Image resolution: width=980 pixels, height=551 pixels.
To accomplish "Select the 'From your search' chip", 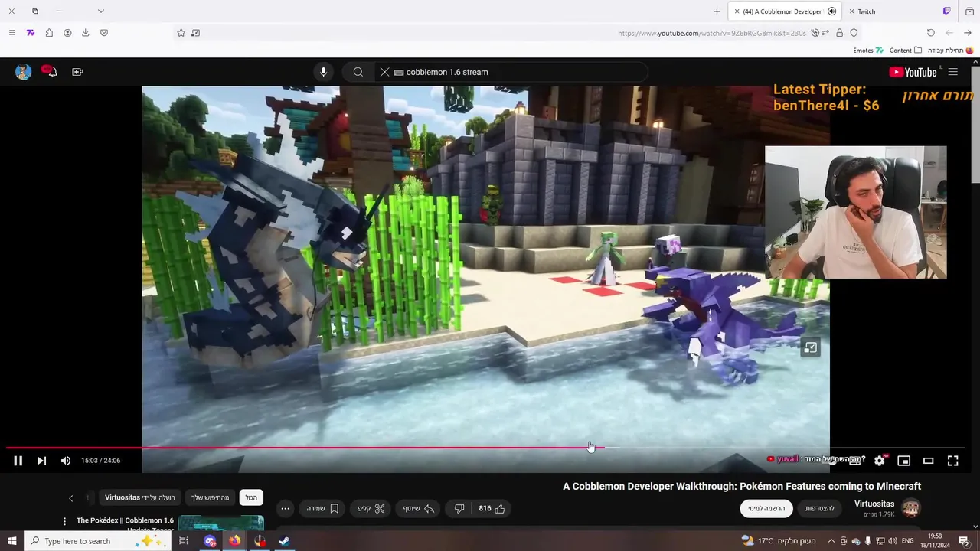I will tap(210, 497).
